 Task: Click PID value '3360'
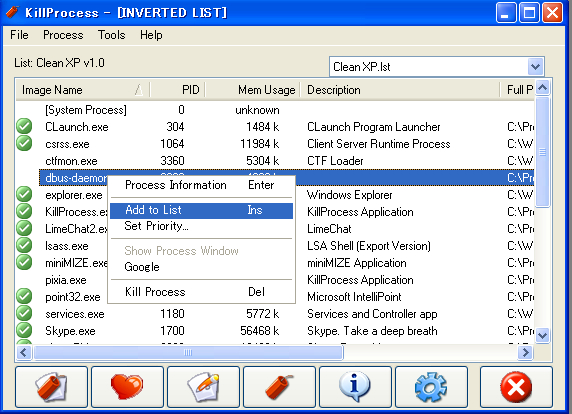pos(172,161)
